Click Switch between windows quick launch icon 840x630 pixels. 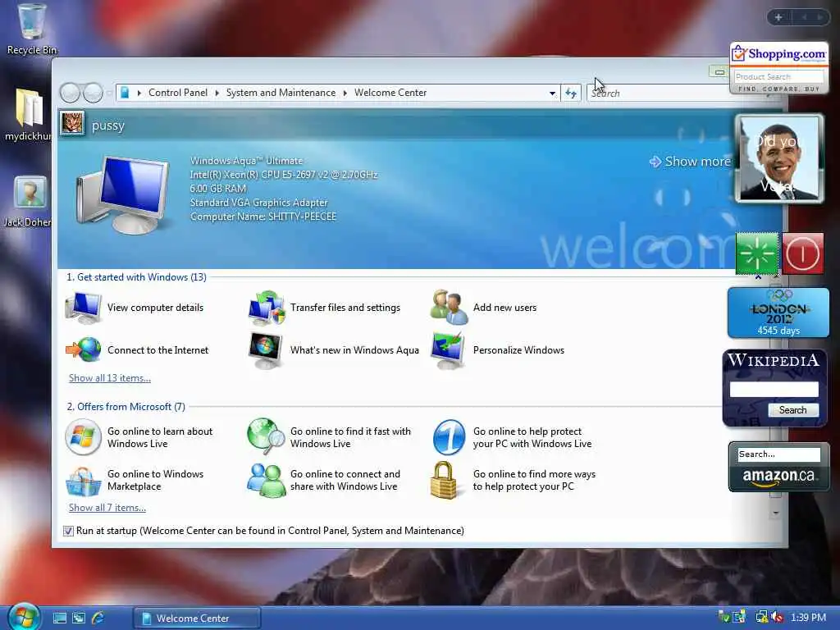click(79, 618)
